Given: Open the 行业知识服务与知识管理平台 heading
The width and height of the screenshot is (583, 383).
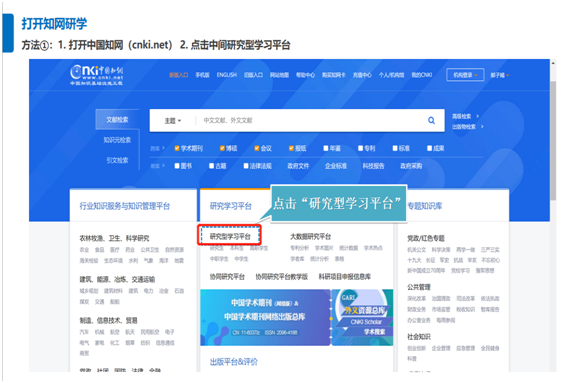Looking at the screenshot, I should (125, 206).
